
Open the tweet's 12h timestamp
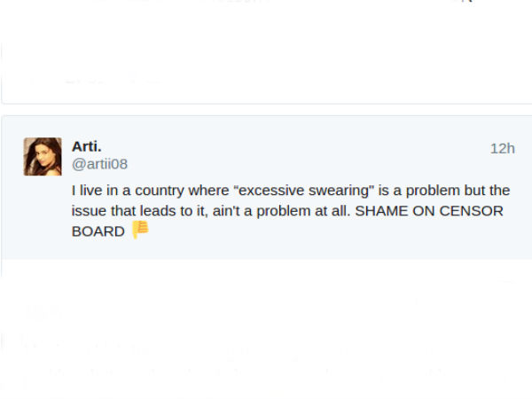coord(502,148)
